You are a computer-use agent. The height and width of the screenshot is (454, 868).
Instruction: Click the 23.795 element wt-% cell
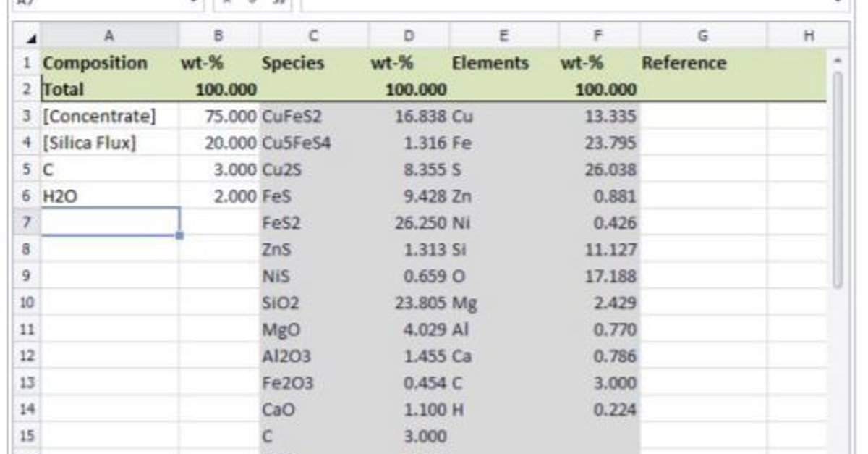(x=599, y=143)
